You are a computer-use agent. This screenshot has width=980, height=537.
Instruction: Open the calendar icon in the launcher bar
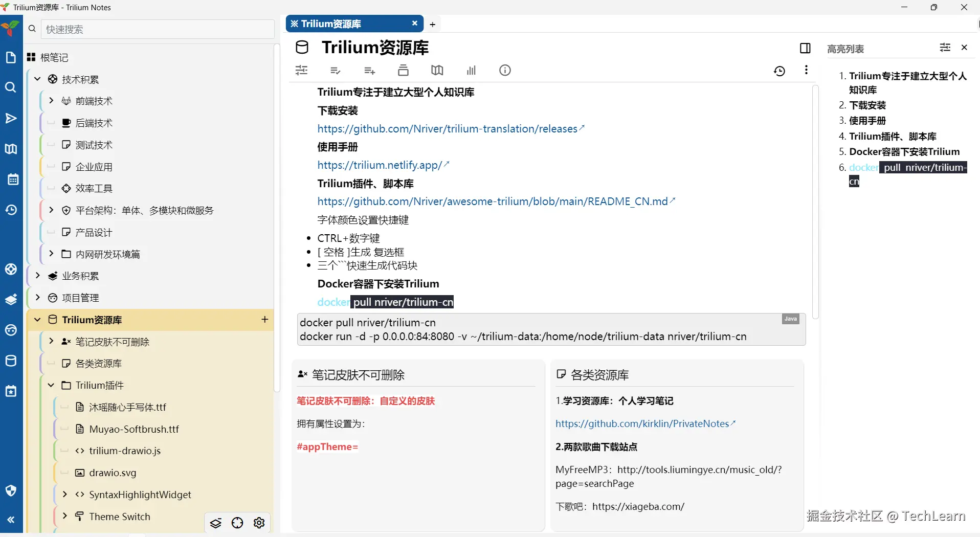click(x=13, y=180)
